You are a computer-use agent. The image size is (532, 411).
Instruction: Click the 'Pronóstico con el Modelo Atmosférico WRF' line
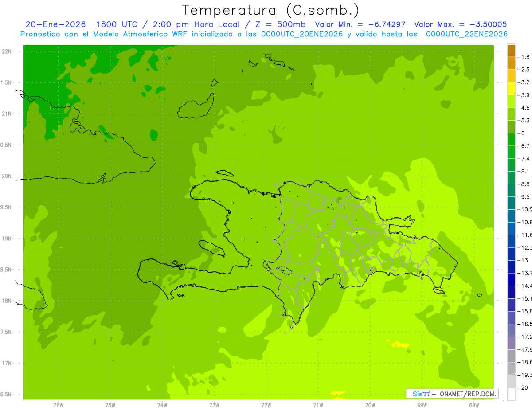264,34
